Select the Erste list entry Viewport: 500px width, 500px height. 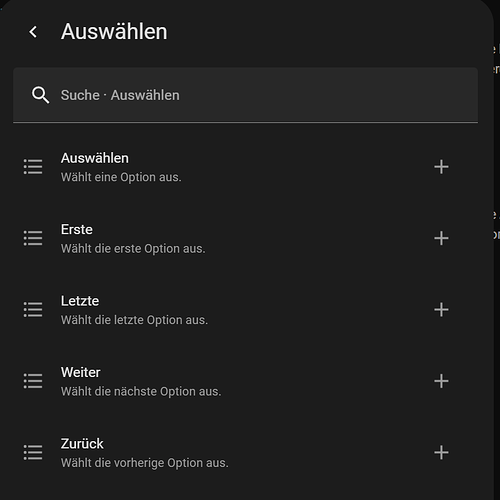(245, 238)
